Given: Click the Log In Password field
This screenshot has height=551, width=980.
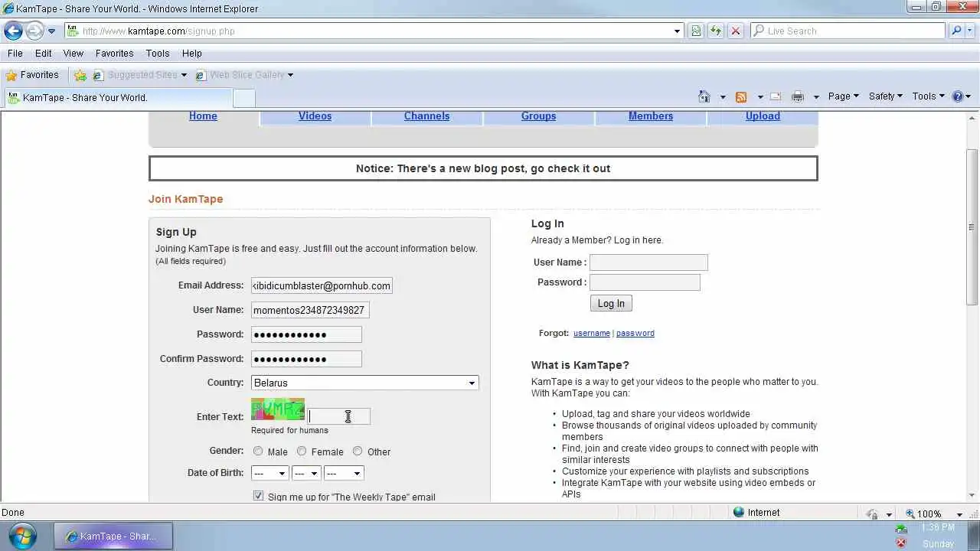Looking at the screenshot, I should [645, 282].
